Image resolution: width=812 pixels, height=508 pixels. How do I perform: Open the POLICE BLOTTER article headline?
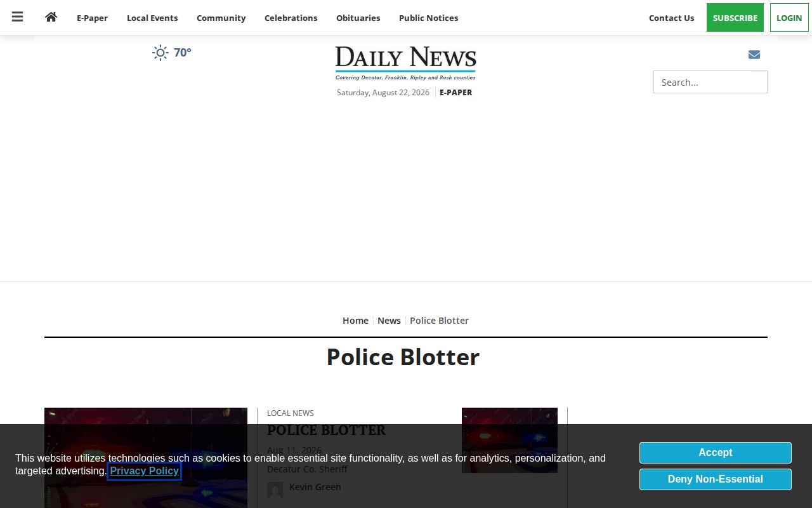(326, 430)
